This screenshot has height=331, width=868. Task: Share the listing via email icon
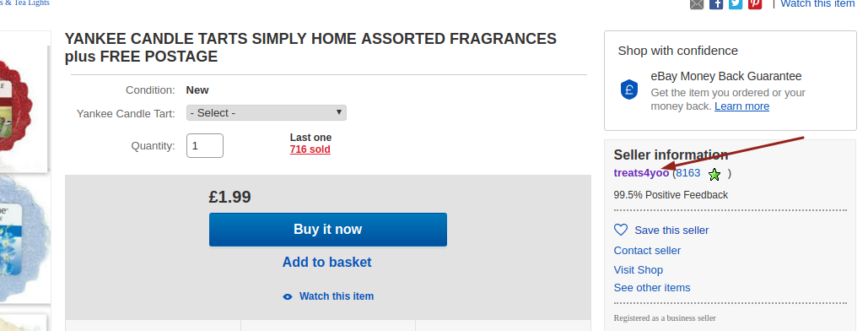pyautogui.click(x=697, y=4)
